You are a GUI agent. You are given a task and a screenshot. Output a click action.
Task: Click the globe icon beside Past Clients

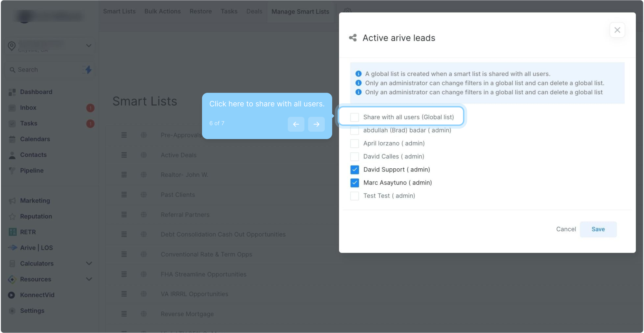click(144, 195)
